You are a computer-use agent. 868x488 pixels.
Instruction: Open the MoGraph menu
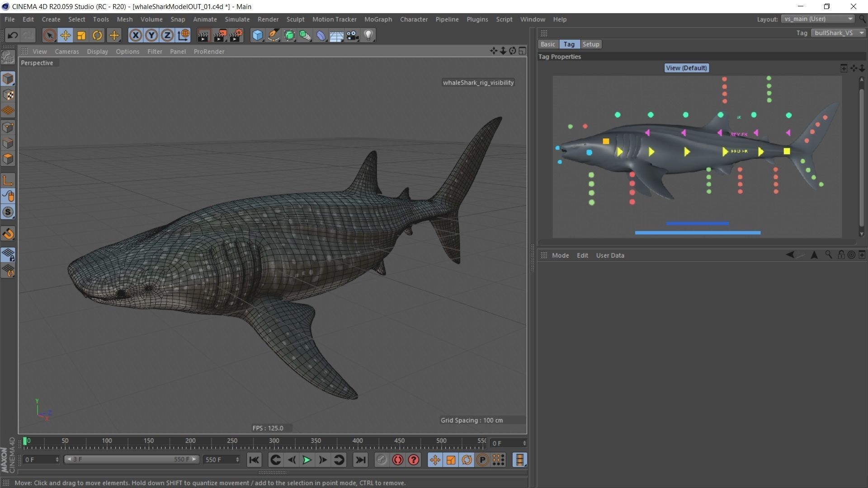tap(378, 19)
